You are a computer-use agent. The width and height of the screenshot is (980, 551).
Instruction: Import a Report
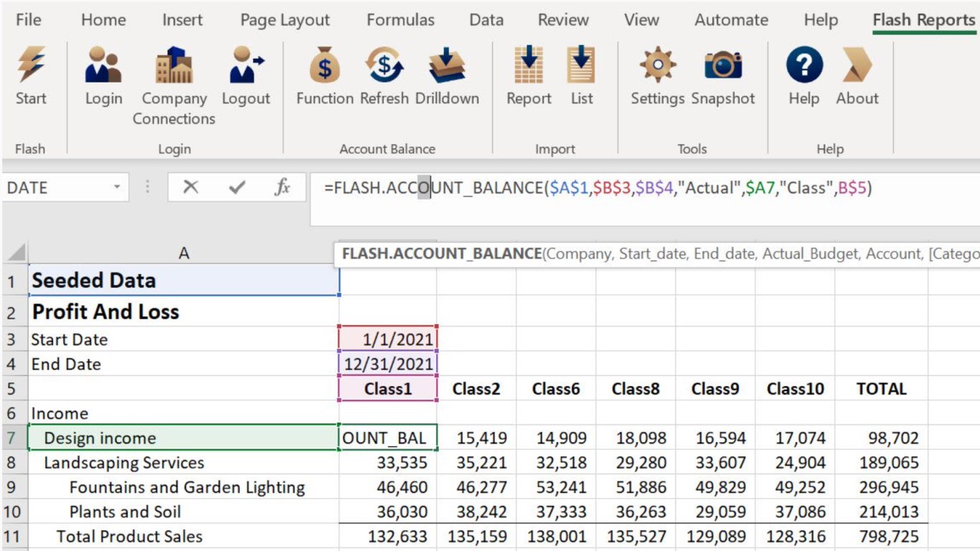pyautogui.click(x=529, y=65)
